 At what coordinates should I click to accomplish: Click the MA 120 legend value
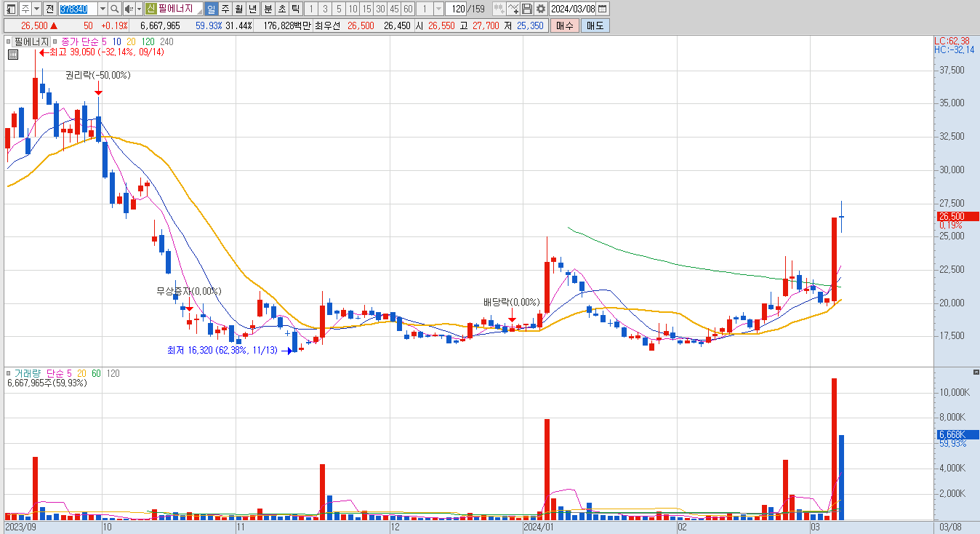pos(148,41)
